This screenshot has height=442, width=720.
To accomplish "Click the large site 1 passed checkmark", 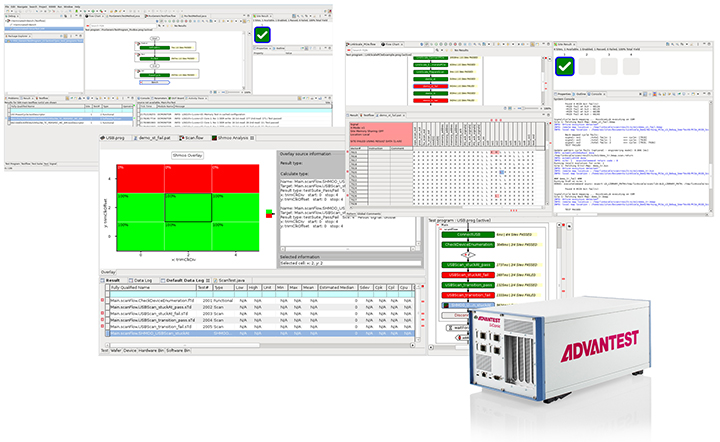I will pyautogui.click(x=564, y=66).
